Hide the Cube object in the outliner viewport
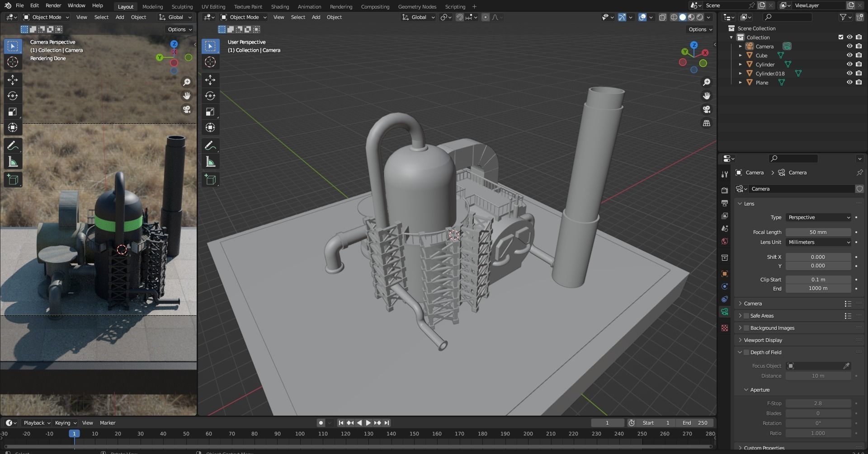Screen dimensions: 868x454 (849, 55)
